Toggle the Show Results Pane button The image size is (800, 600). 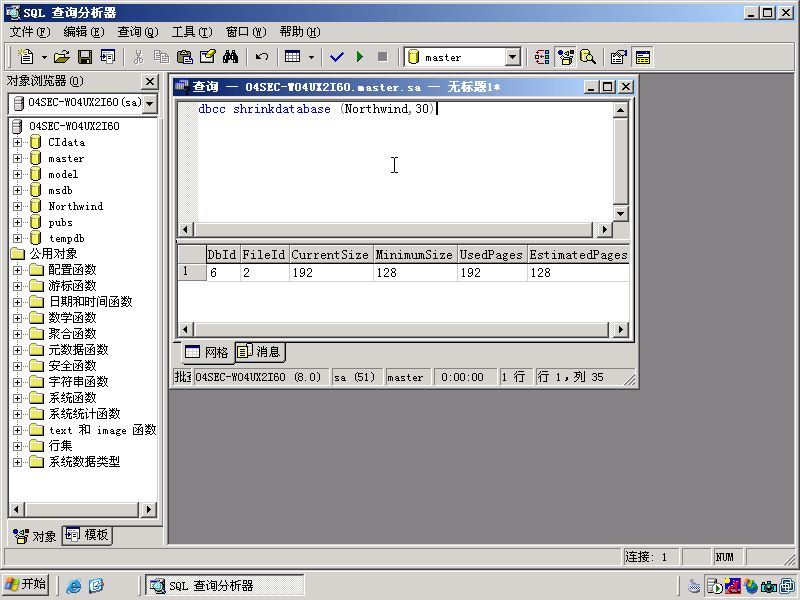pos(642,57)
